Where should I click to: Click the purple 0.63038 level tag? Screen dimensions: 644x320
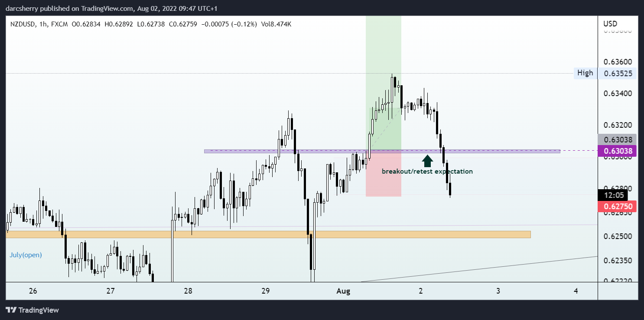coord(618,151)
